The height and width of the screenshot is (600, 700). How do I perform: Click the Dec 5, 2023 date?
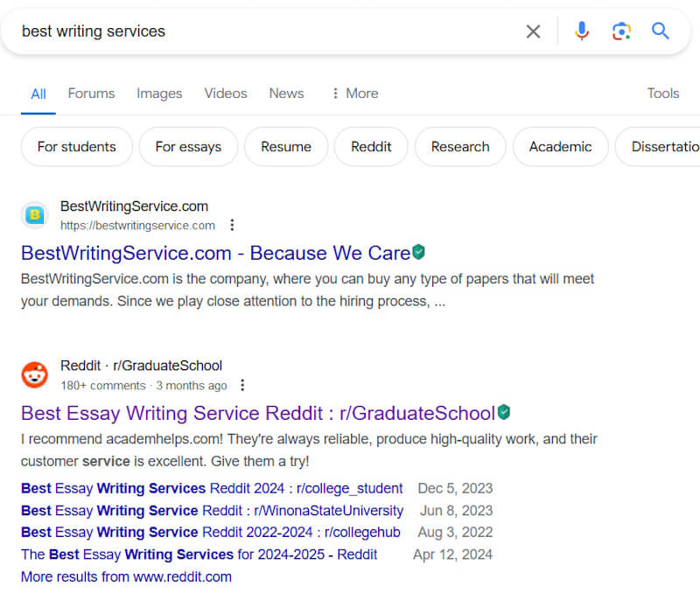(455, 488)
